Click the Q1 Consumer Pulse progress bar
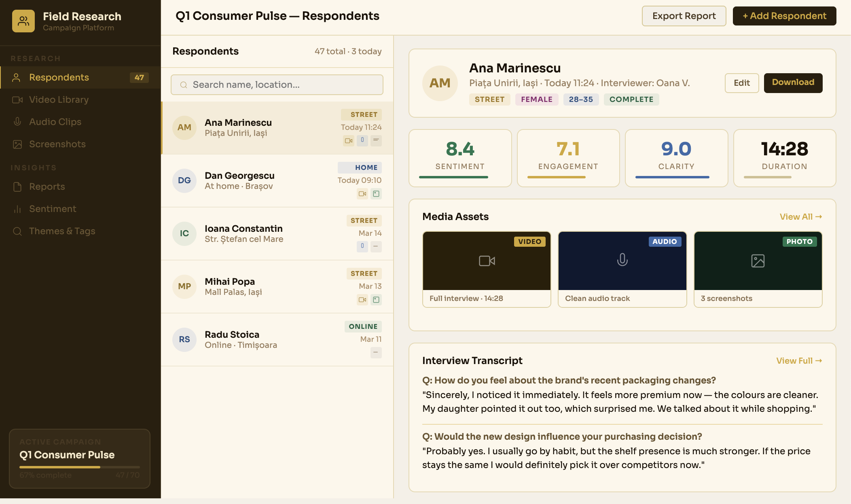The image size is (851, 504). click(x=80, y=467)
